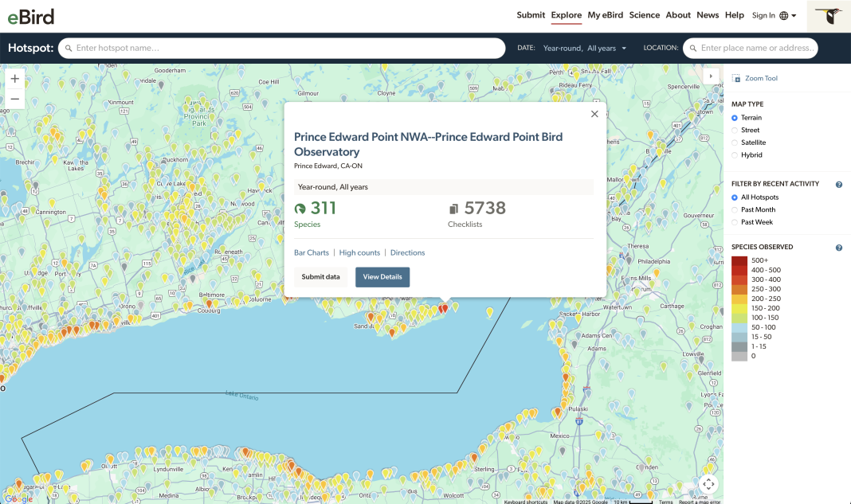851x504 pixels.
Task: Click My eBird in the navigation bar
Action: [x=606, y=15]
